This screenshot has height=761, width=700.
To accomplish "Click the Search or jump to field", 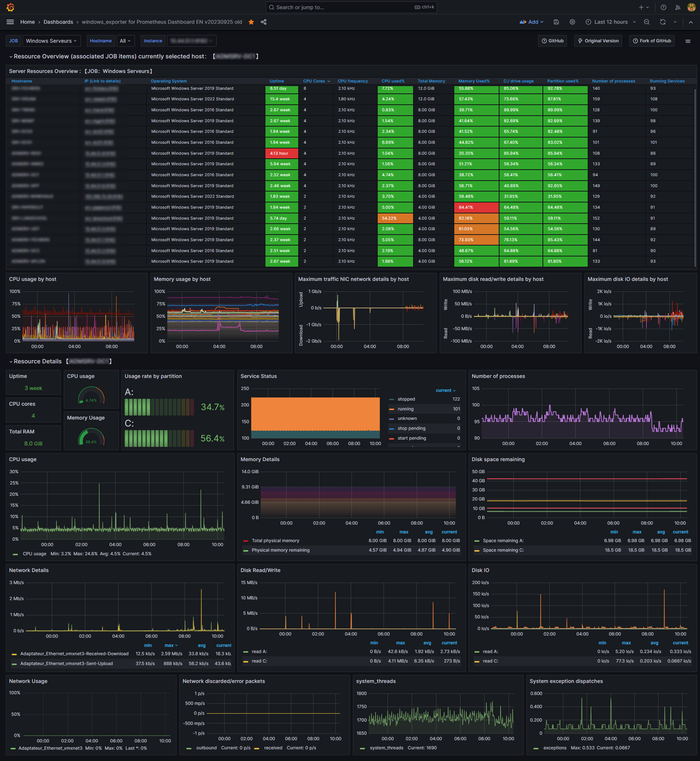I will click(341, 7).
